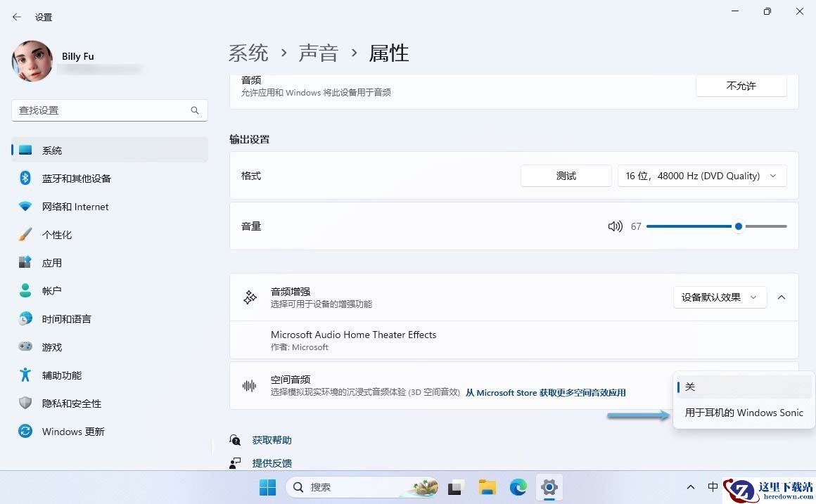Screen dimensions: 816x504
Task: Open 从 Microsoft Store 获取更多空间音效应用 link
Action: coord(545,393)
